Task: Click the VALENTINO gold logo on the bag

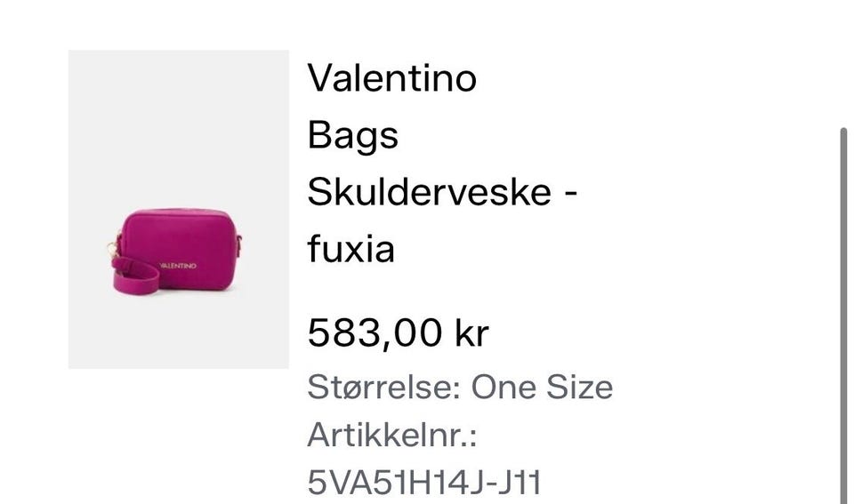Action: [178, 266]
